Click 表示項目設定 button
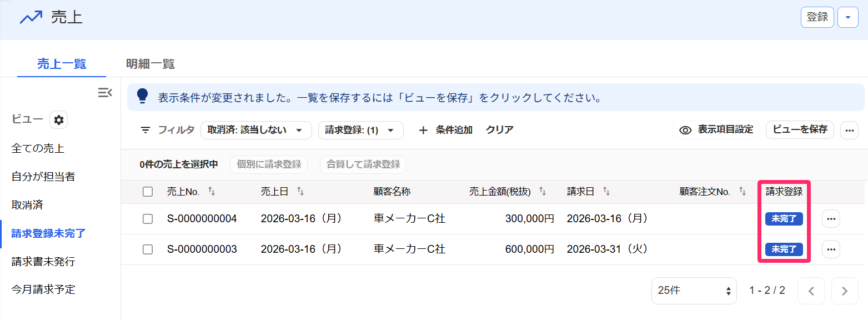The height and width of the screenshot is (320, 868). [x=716, y=130]
